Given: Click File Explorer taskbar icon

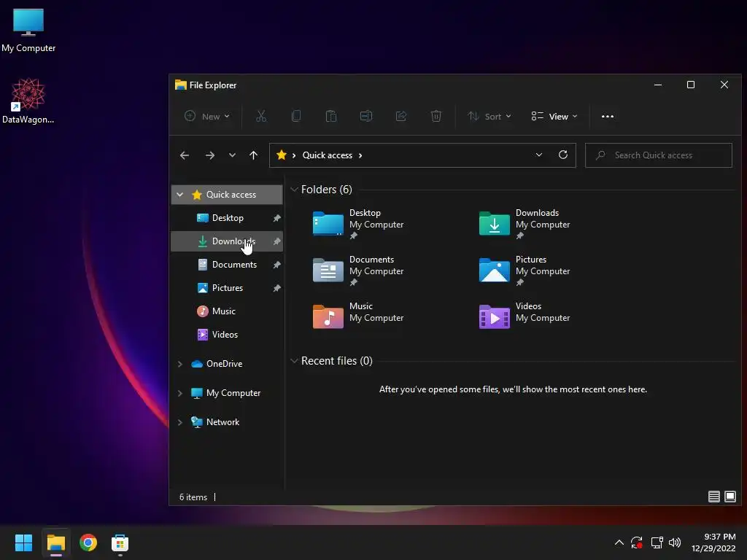Looking at the screenshot, I should tap(55, 542).
